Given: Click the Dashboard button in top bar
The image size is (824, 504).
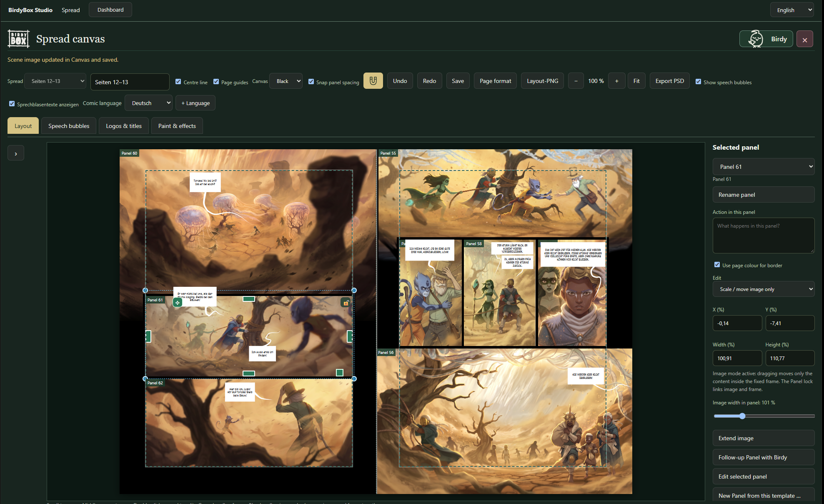Looking at the screenshot, I should (x=110, y=10).
